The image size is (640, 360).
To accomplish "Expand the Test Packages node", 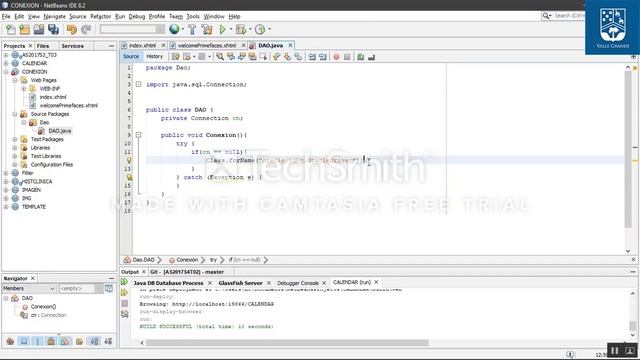I will pos(15,139).
